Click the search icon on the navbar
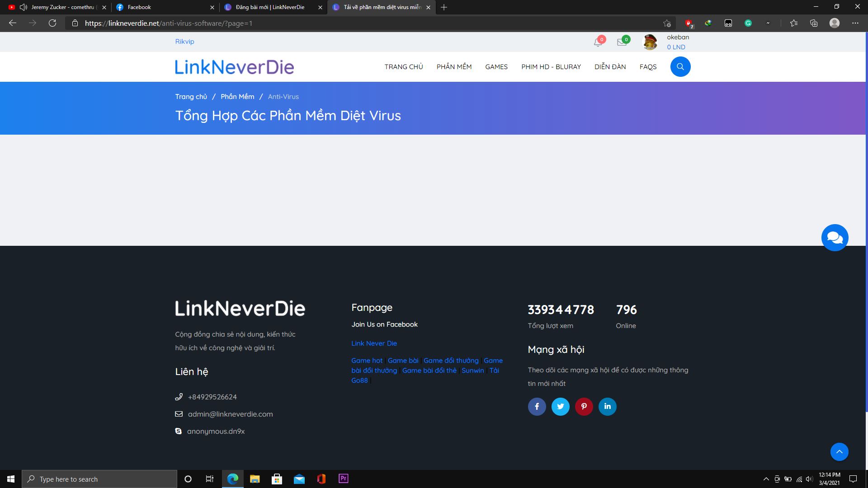The image size is (868, 488). (680, 66)
